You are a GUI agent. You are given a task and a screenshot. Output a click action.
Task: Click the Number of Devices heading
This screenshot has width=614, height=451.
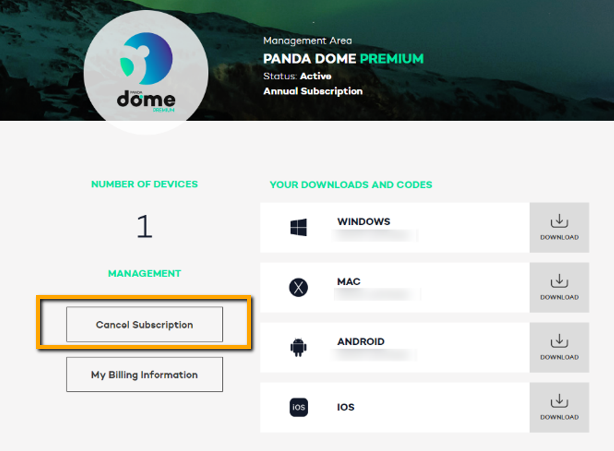click(144, 184)
